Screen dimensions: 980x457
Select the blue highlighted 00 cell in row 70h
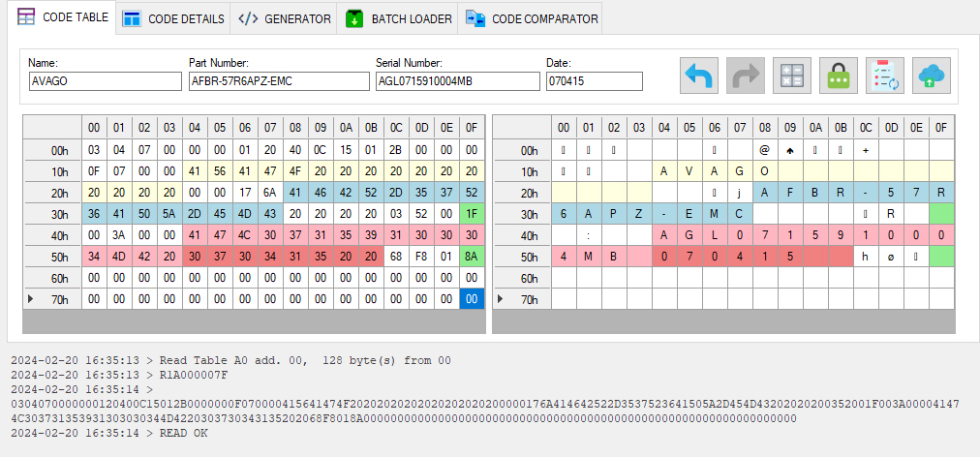tap(472, 299)
